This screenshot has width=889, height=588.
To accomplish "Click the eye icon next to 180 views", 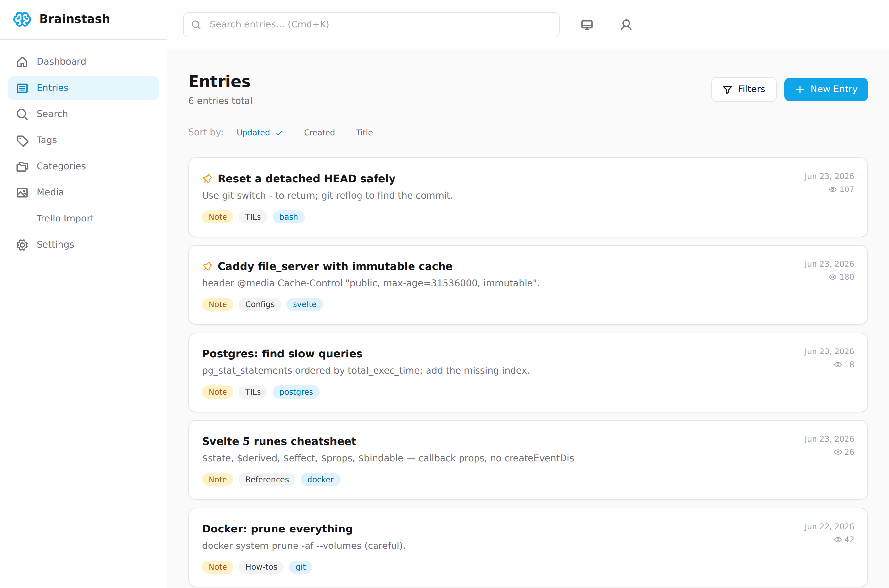I will [832, 277].
